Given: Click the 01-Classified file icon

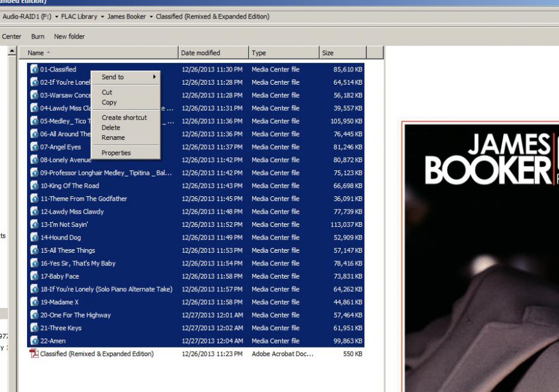Looking at the screenshot, I should (34, 70).
